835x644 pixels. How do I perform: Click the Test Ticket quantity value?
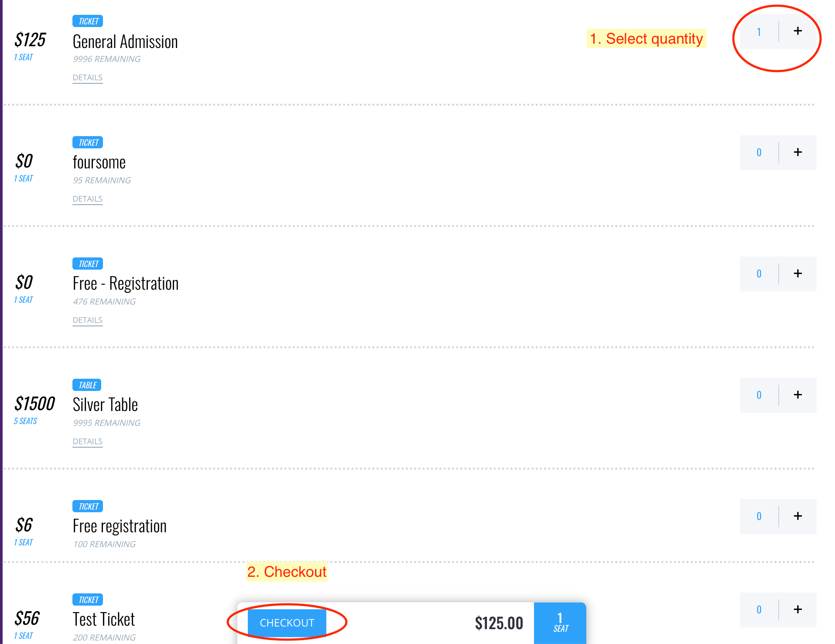point(759,610)
